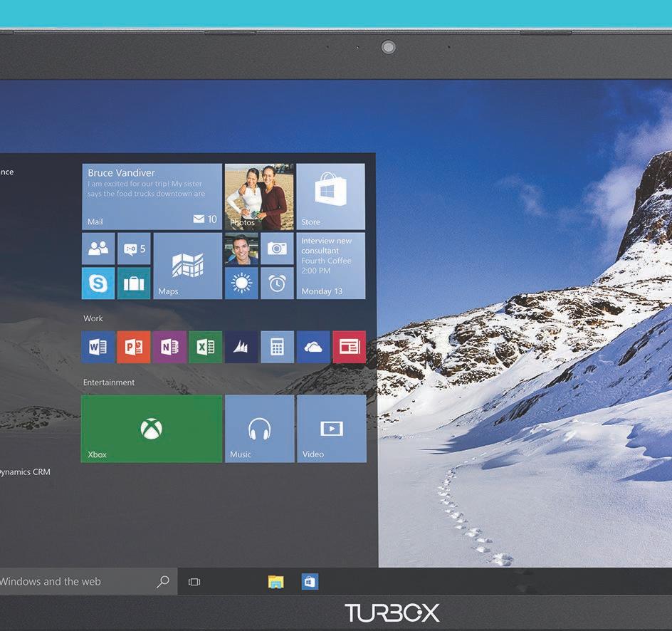The height and width of the screenshot is (631, 672).
Task: Launch the Camera tile
Action: tap(277, 249)
